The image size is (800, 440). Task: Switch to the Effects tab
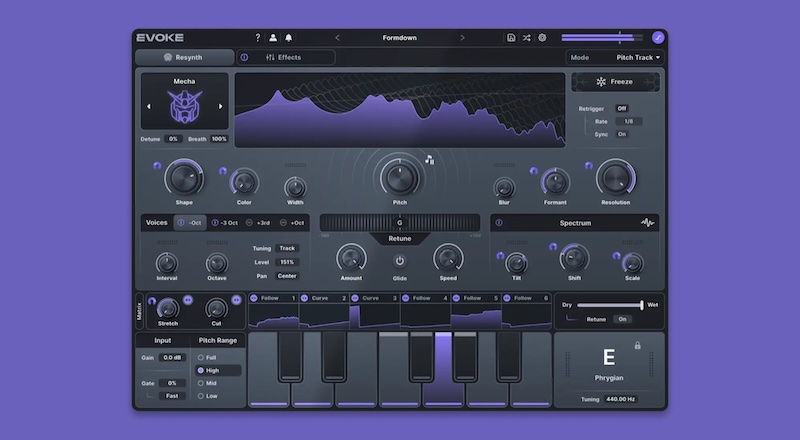pyautogui.click(x=284, y=57)
